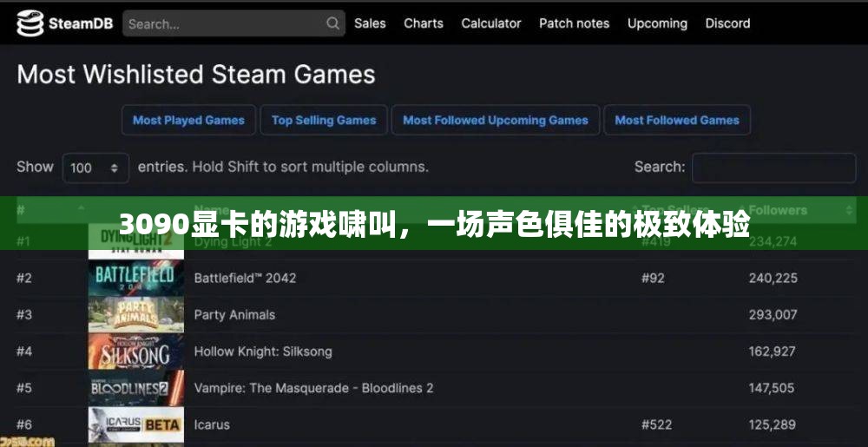868x447 pixels.
Task: Open Icarus Beta thumbnail
Action: [136, 425]
